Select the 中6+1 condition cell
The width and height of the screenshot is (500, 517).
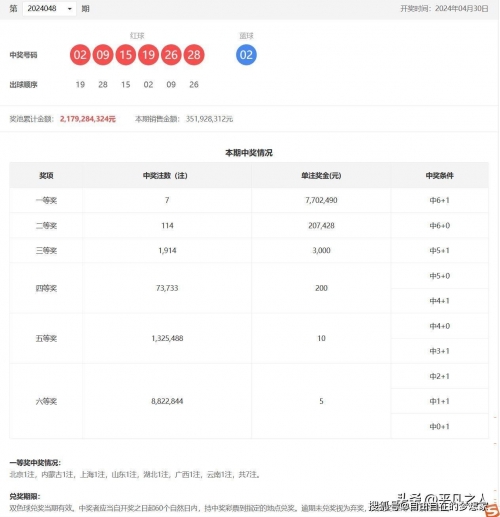440,200
